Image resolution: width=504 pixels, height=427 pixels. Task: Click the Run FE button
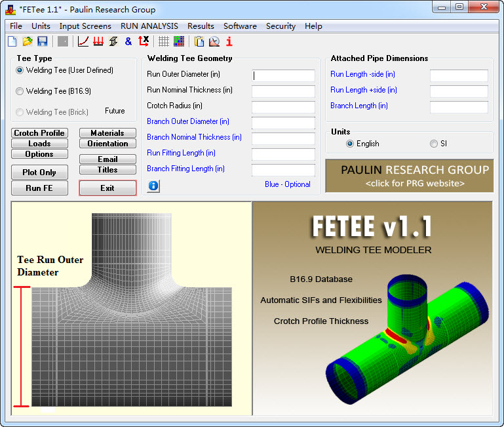(x=39, y=188)
